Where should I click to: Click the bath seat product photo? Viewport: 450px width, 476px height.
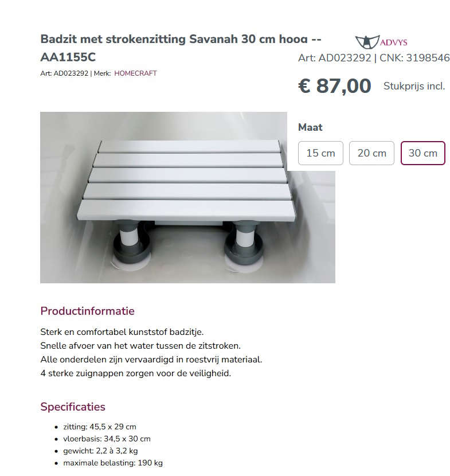pyautogui.click(x=187, y=196)
